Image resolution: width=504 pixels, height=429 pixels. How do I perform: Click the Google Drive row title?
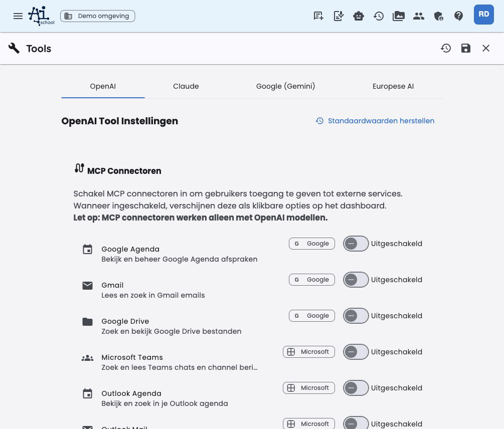pyautogui.click(x=125, y=321)
